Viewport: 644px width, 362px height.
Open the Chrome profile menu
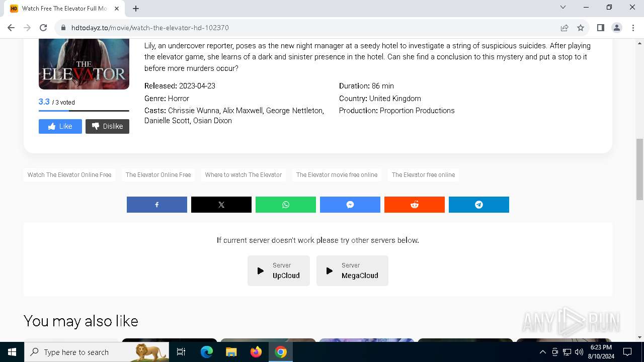coord(617,28)
